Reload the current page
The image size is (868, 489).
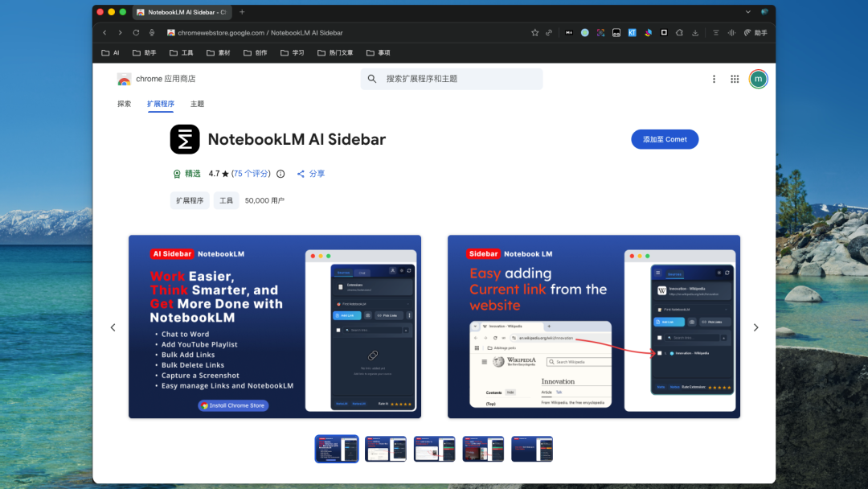coord(136,33)
